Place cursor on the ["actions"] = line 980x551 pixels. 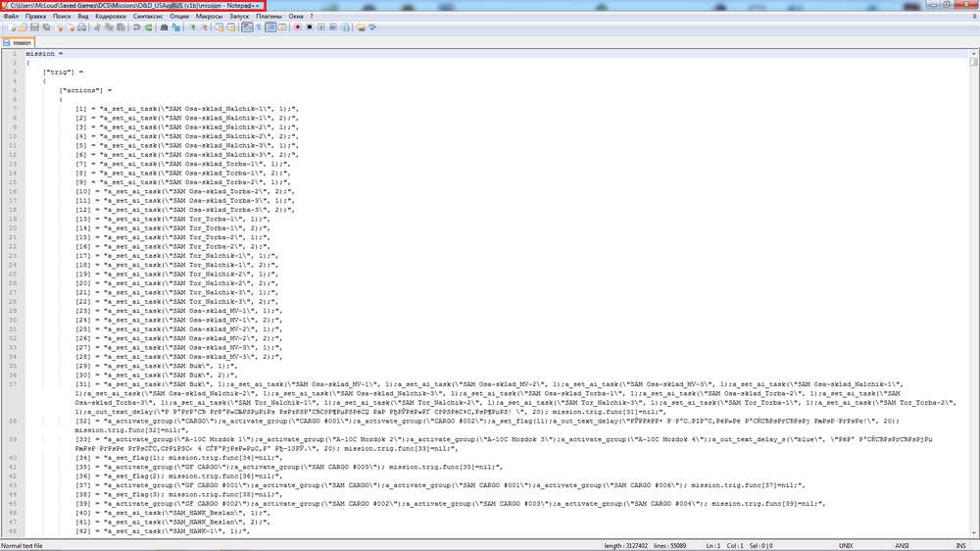pyautogui.click(x=85, y=90)
